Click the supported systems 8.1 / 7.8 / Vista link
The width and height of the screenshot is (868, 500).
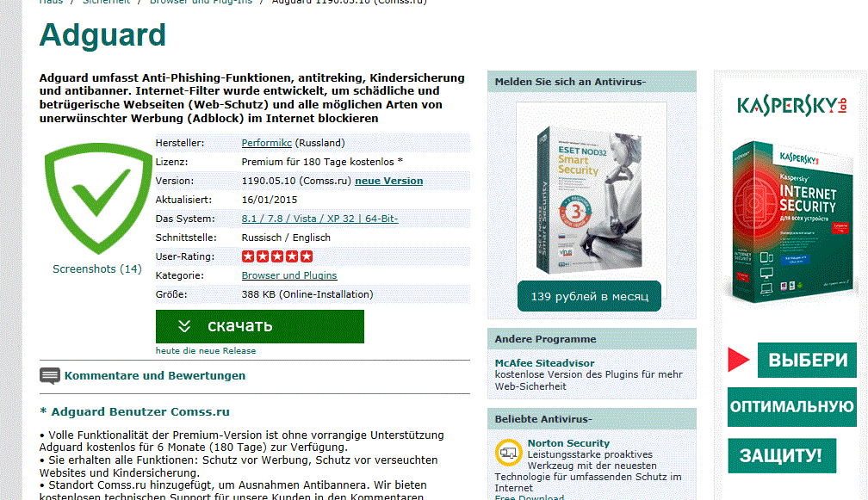[x=319, y=219]
